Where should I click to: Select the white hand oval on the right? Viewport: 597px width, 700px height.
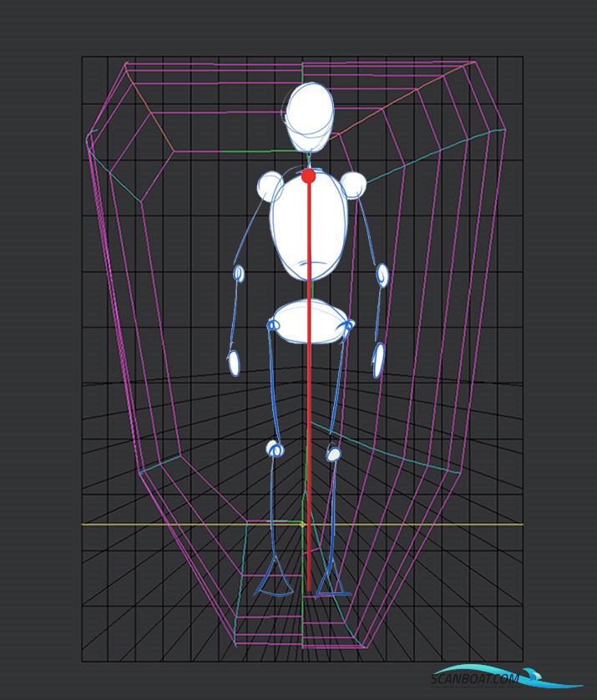pos(378,360)
